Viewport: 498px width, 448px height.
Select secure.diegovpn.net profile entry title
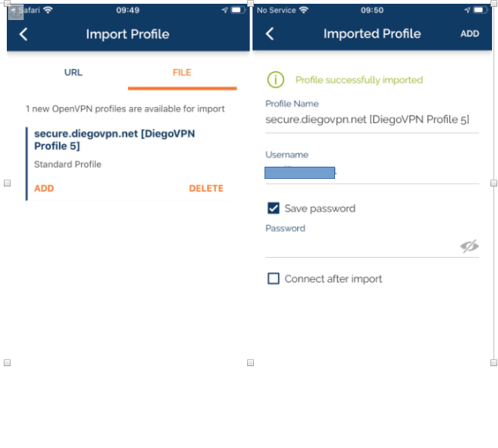pos(114,139)
